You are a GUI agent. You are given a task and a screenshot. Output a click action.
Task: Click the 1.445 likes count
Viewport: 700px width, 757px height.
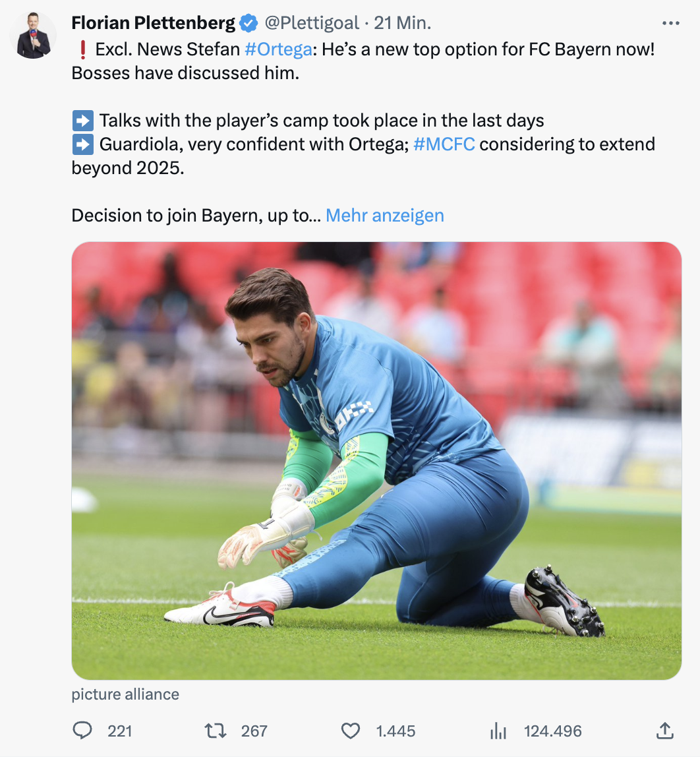395,731
